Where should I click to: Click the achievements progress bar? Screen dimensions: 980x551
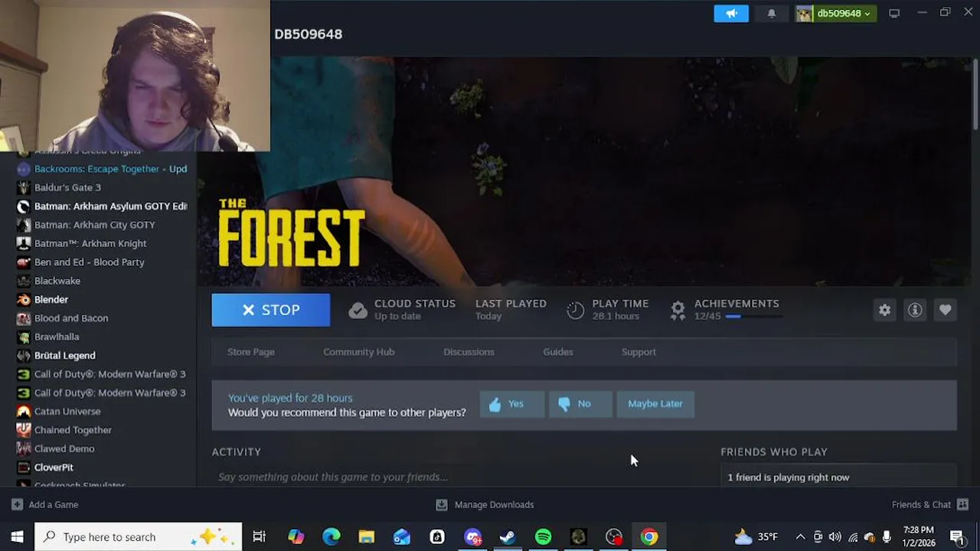click(x=753, y=316)
